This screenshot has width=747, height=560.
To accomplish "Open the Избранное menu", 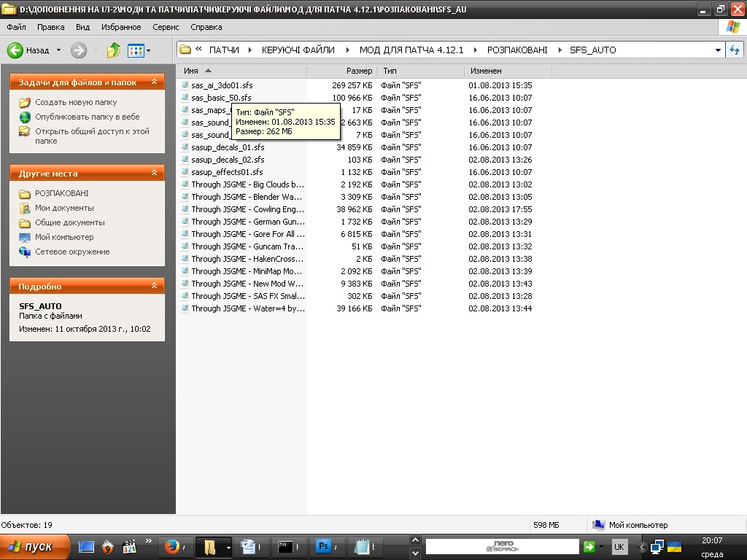I will tap(121, 27).
